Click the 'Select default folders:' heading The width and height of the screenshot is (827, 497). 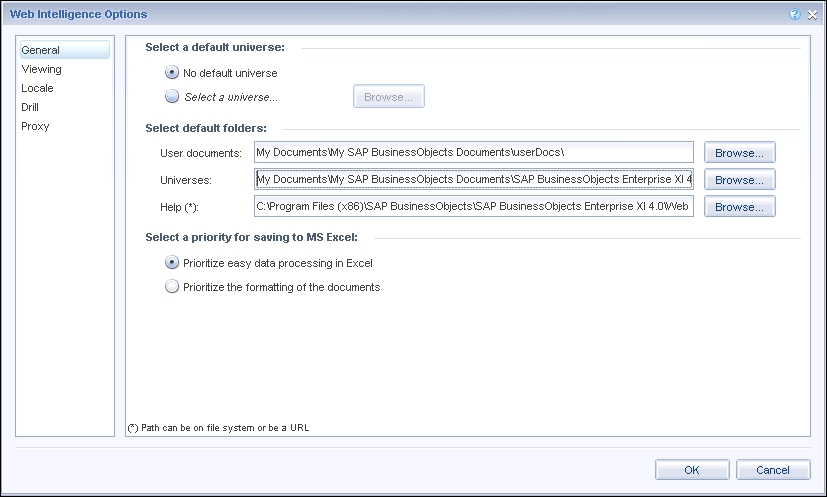(x=206, y=128)
